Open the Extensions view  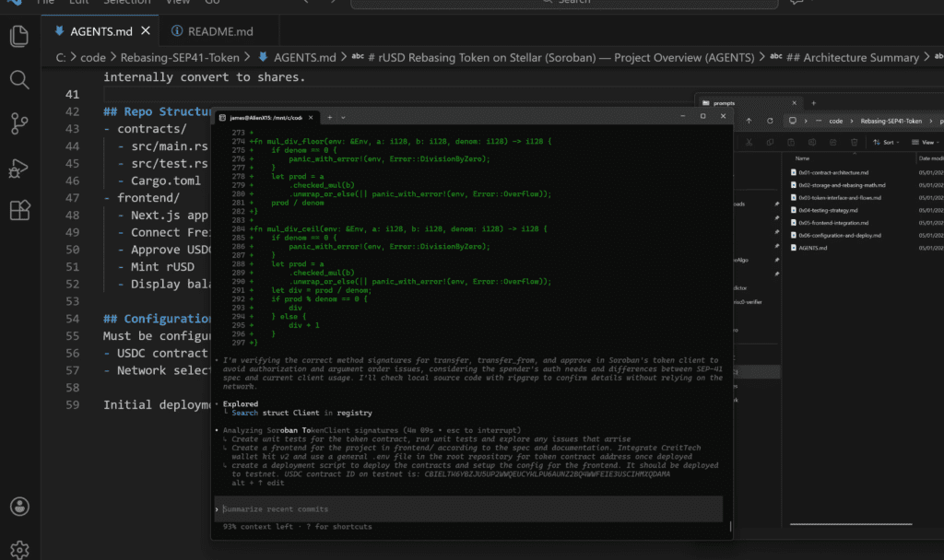pos(19,210)
